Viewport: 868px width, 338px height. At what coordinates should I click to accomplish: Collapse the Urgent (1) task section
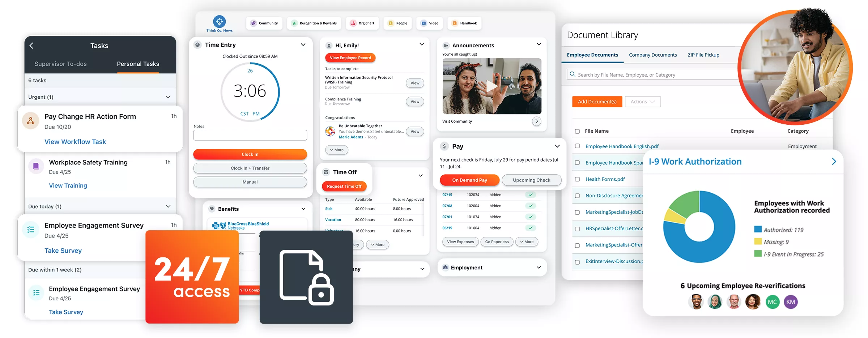(x=168, y=97)
